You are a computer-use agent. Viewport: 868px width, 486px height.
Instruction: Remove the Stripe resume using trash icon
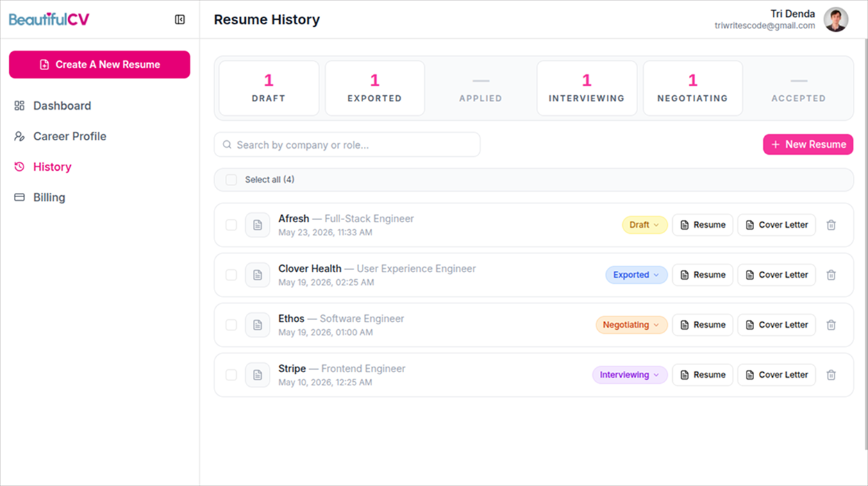click(831, 375)
